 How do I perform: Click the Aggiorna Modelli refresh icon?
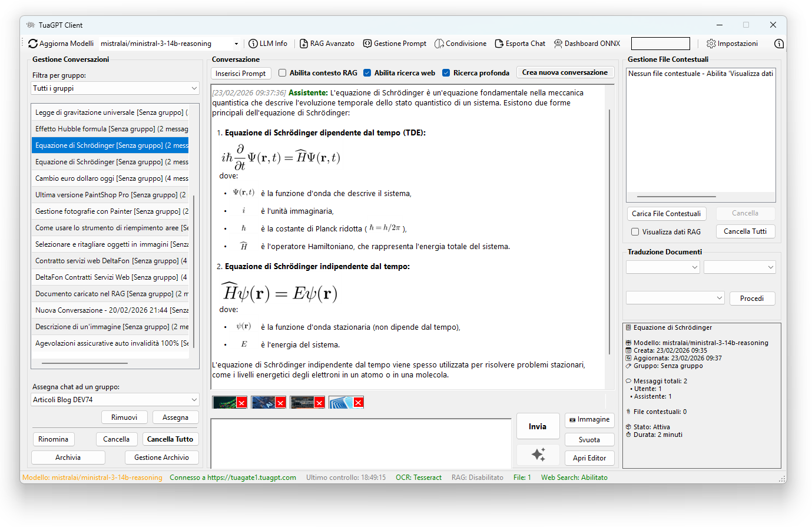33,44
